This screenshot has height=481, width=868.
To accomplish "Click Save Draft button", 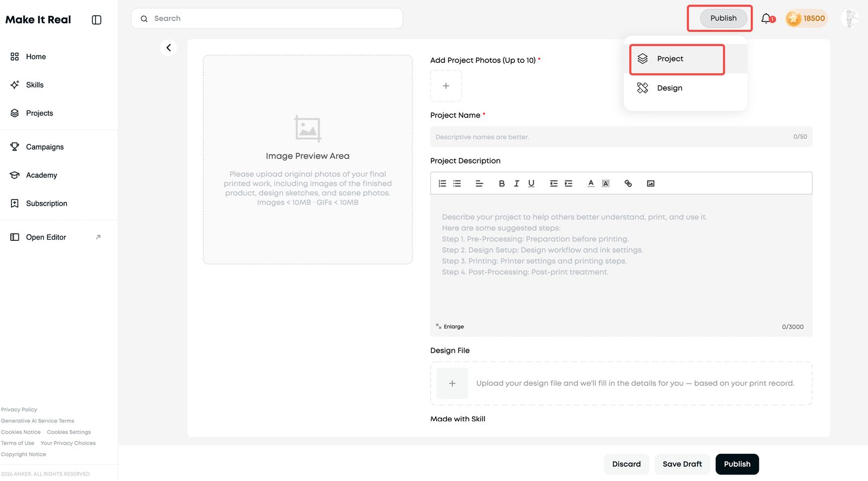I will coord(682,464).
